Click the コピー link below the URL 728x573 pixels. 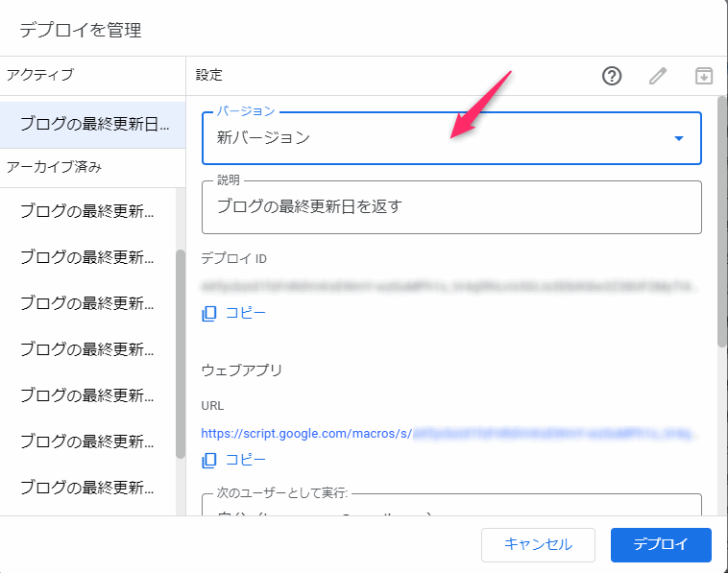tap(246, 460)
